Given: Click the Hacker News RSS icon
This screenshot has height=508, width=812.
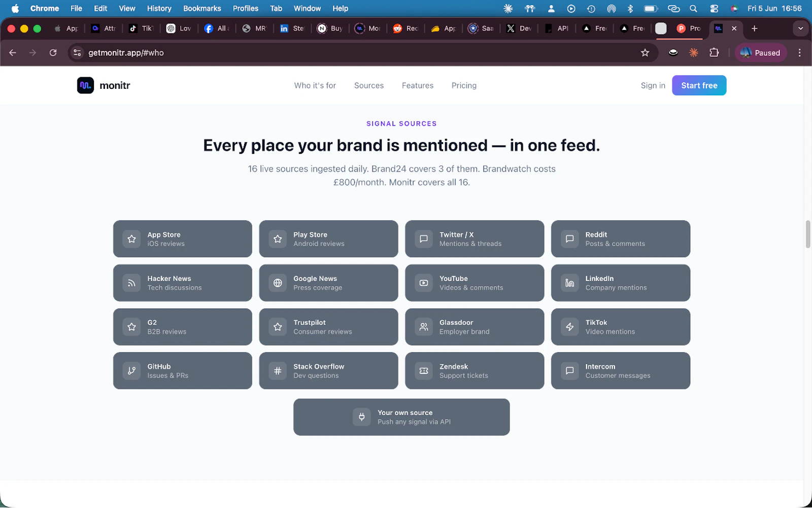Looking at the screenshot, I should 131,283.
